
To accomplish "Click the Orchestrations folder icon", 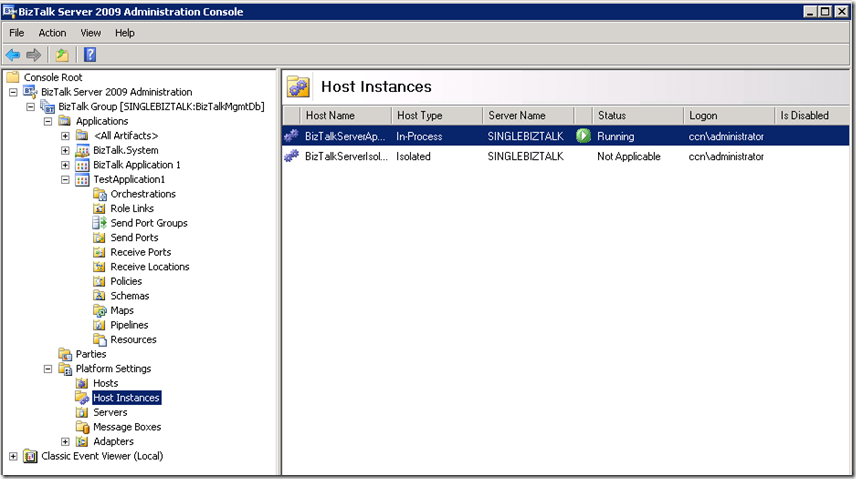I will 99,194.
